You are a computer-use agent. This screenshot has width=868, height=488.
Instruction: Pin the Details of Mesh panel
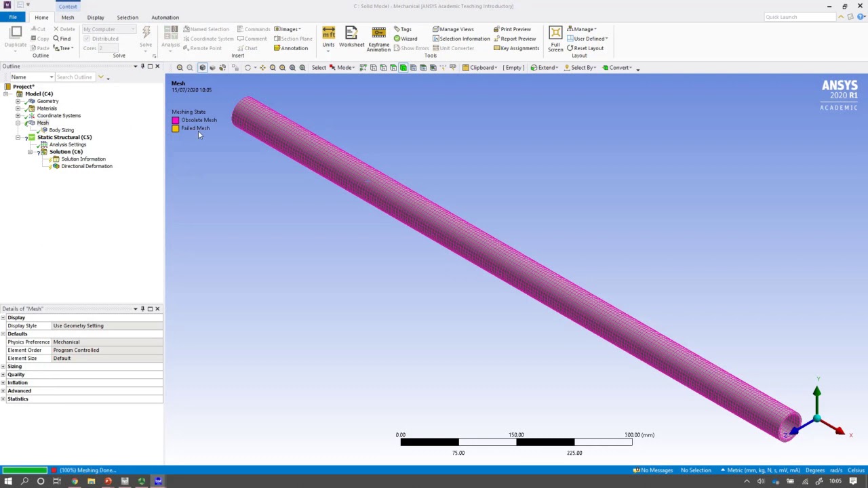coord(142,309)
